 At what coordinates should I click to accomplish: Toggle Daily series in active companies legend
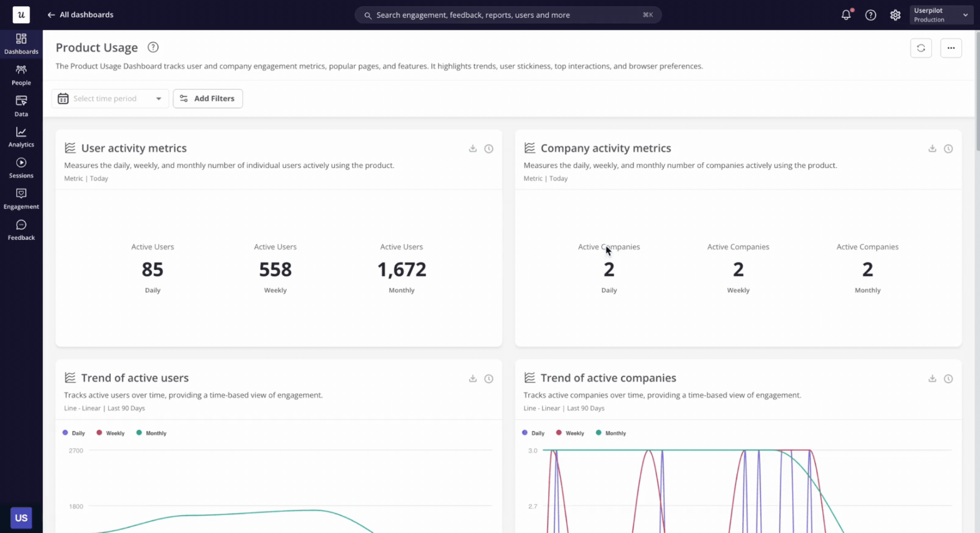(533, 433)
